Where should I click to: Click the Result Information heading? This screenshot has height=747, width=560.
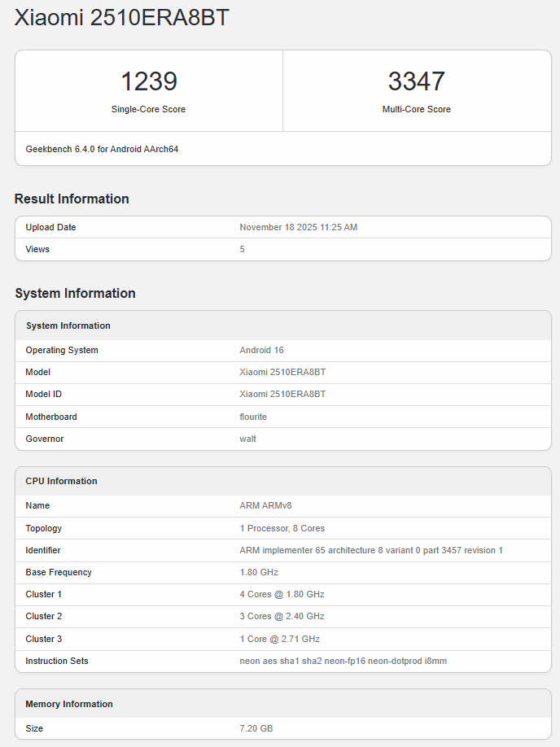pyautogui.click(x=72, y=199)
